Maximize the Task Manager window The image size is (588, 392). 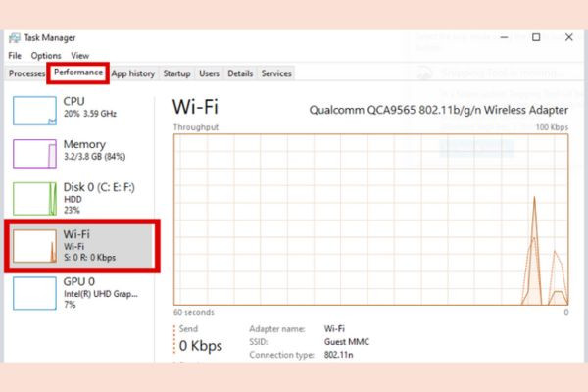536,37
